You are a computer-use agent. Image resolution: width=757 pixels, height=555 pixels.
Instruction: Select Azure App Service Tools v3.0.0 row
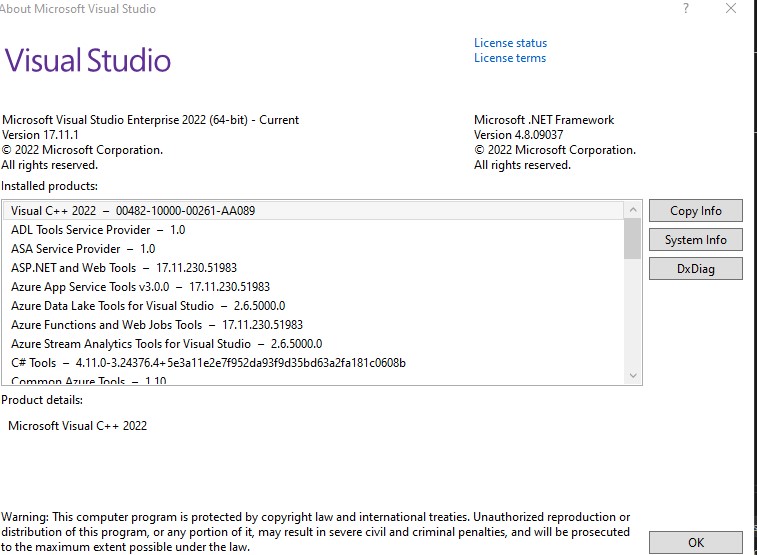coord(313,287)
